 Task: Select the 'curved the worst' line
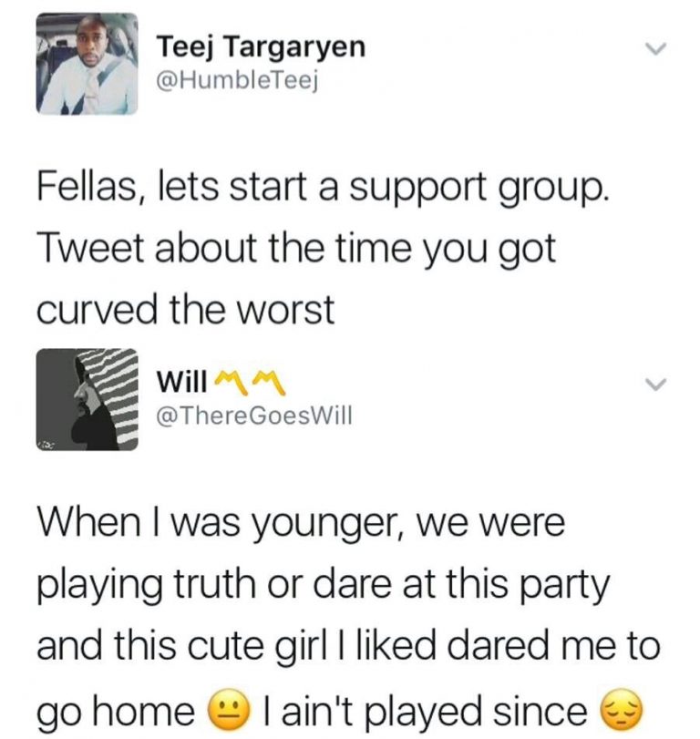[186, 310]
